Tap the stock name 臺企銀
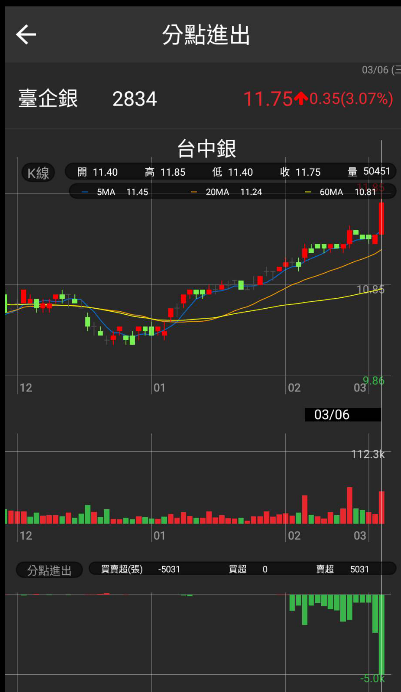 (x=48, y=98)
